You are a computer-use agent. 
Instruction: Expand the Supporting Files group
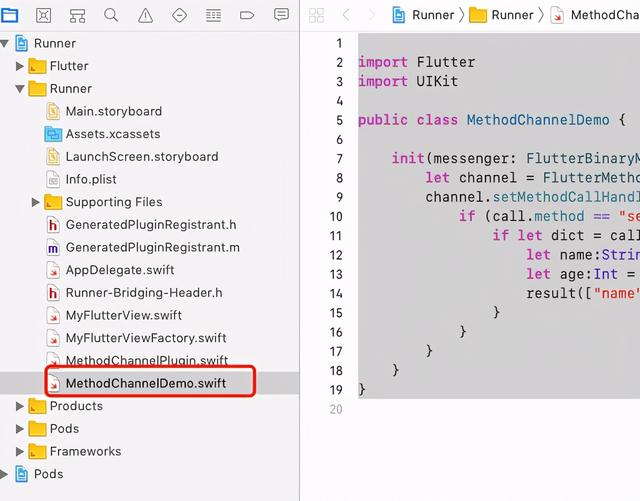(x=36, y=202)
